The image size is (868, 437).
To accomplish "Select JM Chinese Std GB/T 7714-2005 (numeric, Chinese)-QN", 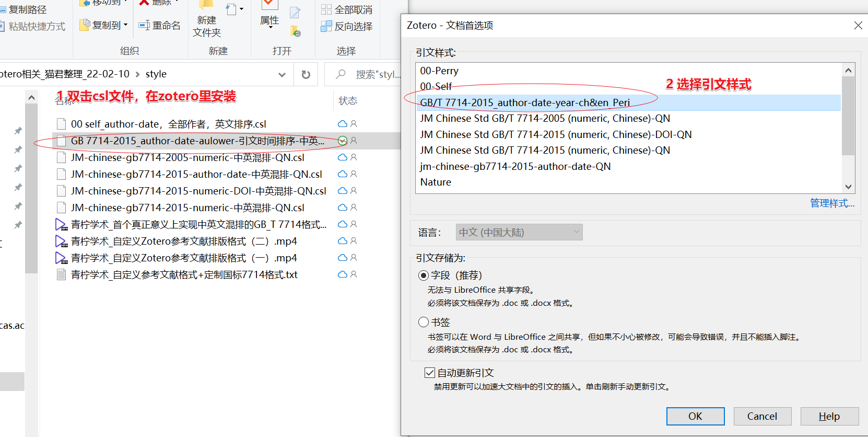I will [628, 118].
